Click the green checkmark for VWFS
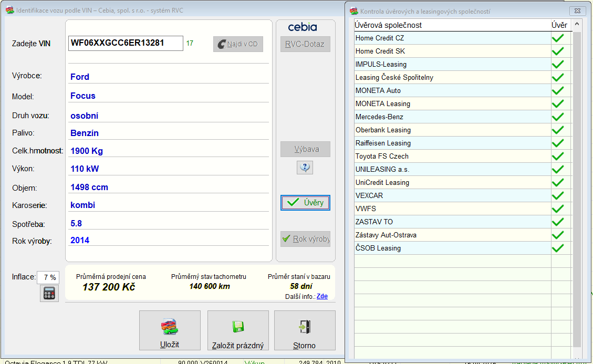 [x=558, y=209]
